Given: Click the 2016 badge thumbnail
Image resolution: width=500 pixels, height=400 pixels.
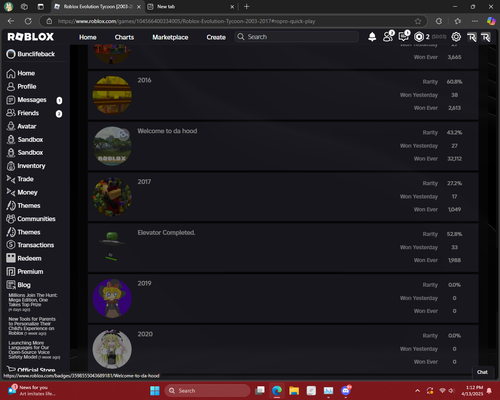Looking at the screenshot, I should point(112,95).
